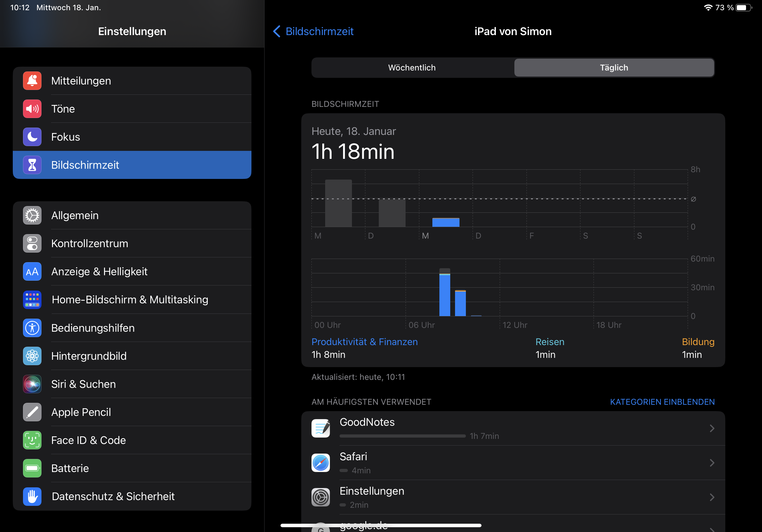This screenshot has width=762, height=532.
Task: Select Monday's gray bar in weekly chart
Action: click(338, 203)
